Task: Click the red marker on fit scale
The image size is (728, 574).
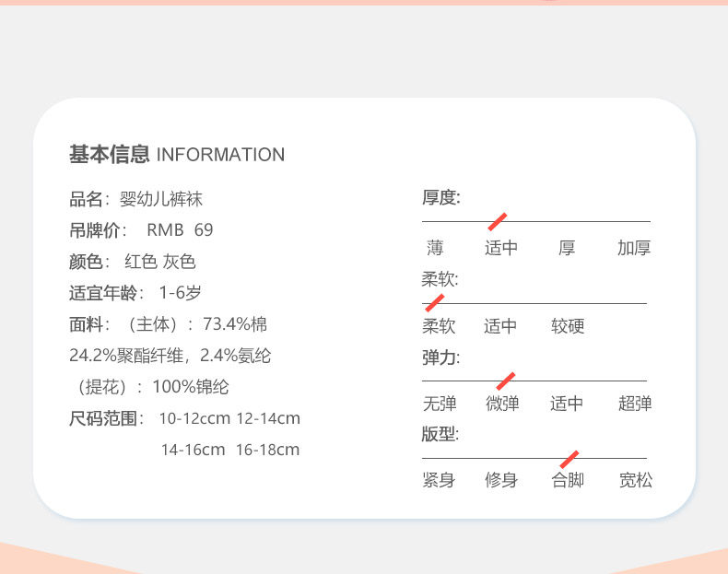Action: point(569,460)
